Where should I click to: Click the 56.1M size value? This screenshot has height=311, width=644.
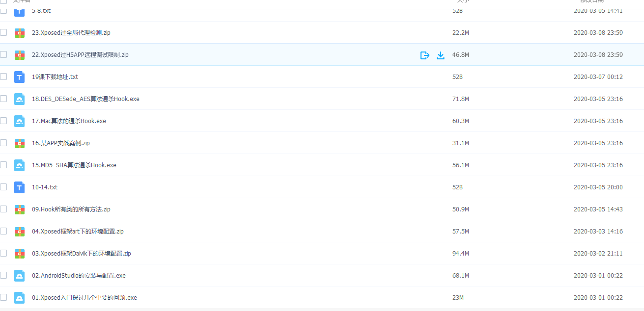[461, 165]
